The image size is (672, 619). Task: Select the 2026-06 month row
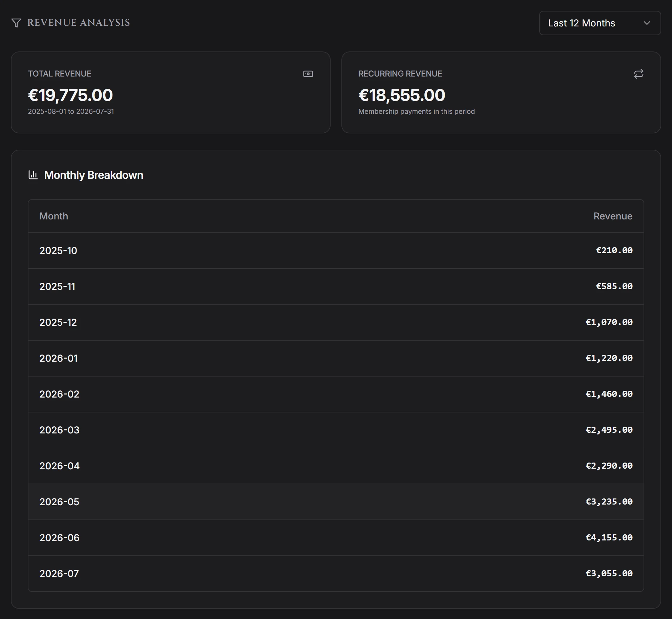pyautogui.click(x=336, y=538)
